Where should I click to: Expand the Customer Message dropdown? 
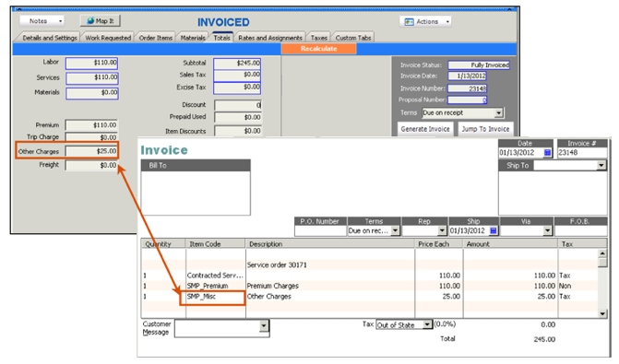264,326
